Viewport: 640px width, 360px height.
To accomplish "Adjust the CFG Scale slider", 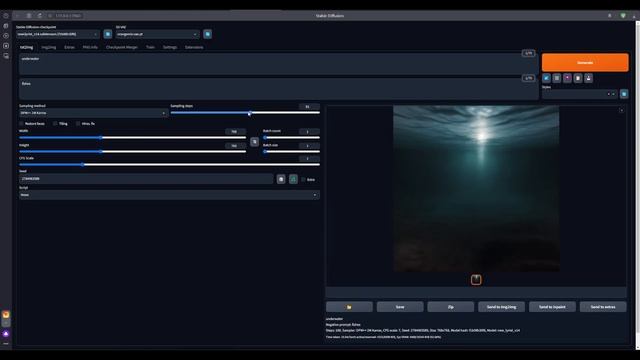I will [169, 164].
